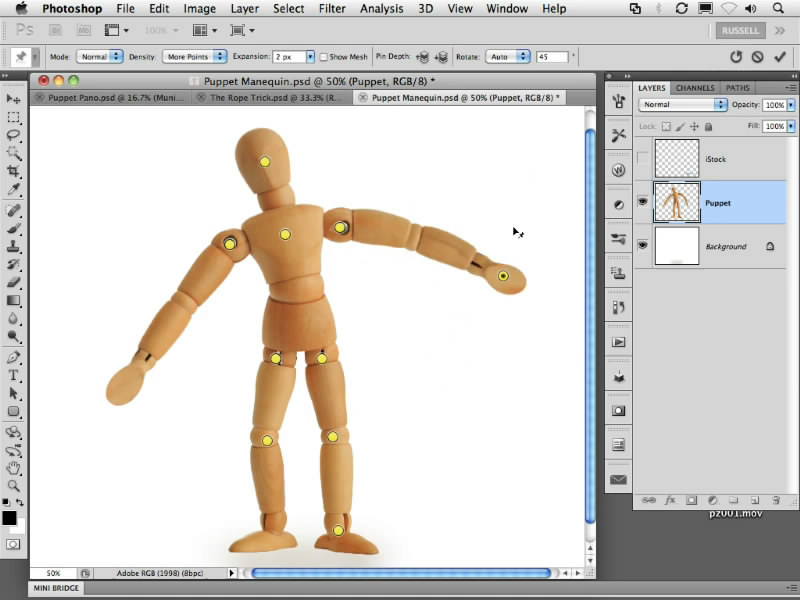Open the Filter menu
Viewport: 800px width, 600px height.
(x=331, y=9)
